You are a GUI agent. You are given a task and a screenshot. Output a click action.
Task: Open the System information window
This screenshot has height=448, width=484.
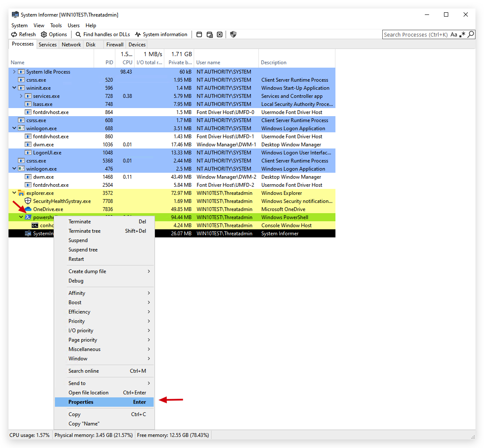tap(161, 34)
